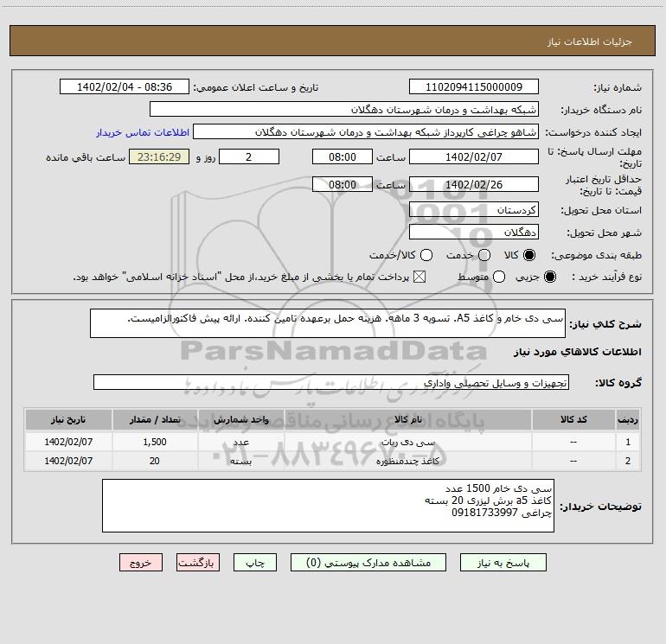Click the response deadline 08:00 time field
Screen dimensions: 666x644
(343, 156)
